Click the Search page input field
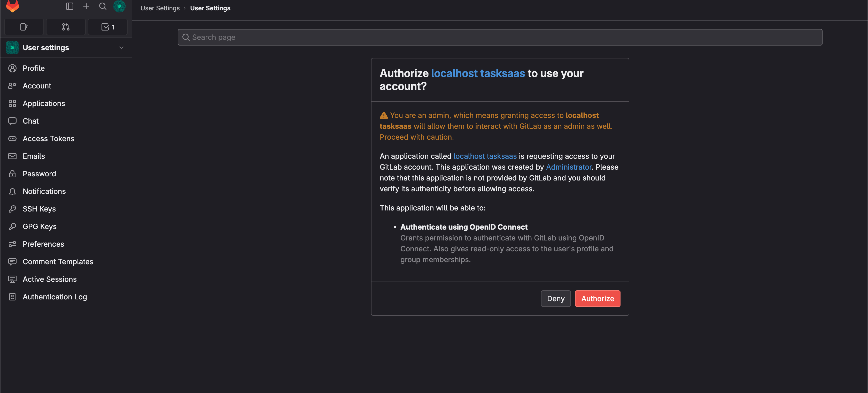The width and height of the screenshot is (868, 393). coord(500,37)
